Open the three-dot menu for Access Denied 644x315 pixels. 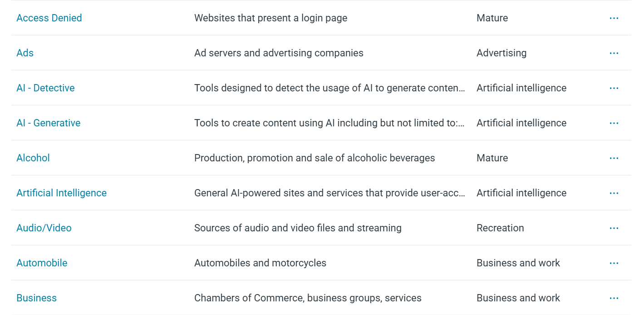[614, 18]
